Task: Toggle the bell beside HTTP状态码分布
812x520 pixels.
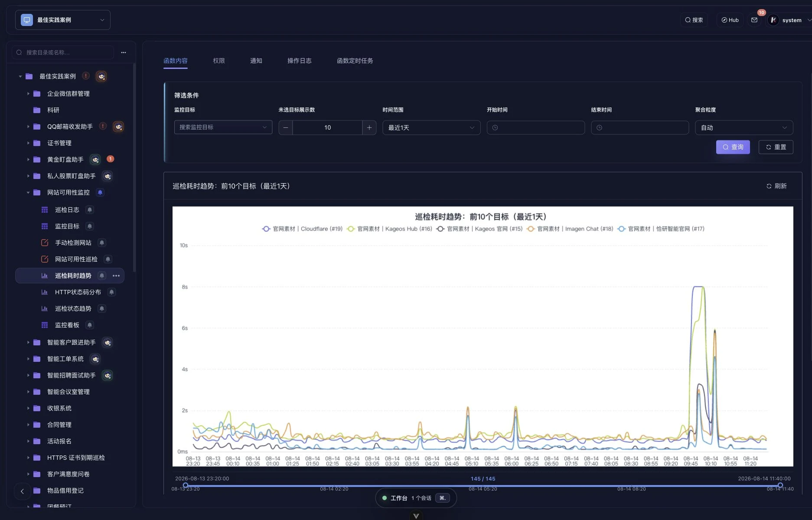Action: 111,292
